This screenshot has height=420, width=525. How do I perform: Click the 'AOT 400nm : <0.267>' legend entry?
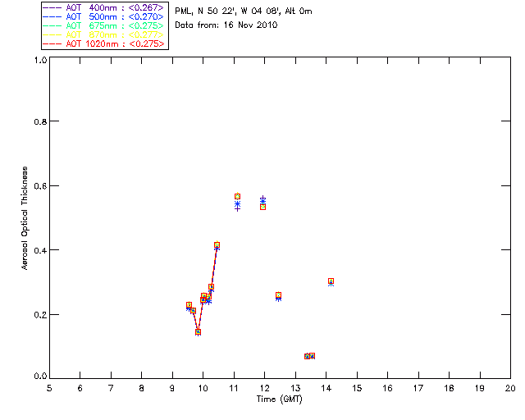pyautogui.click(x=104, y=8)
